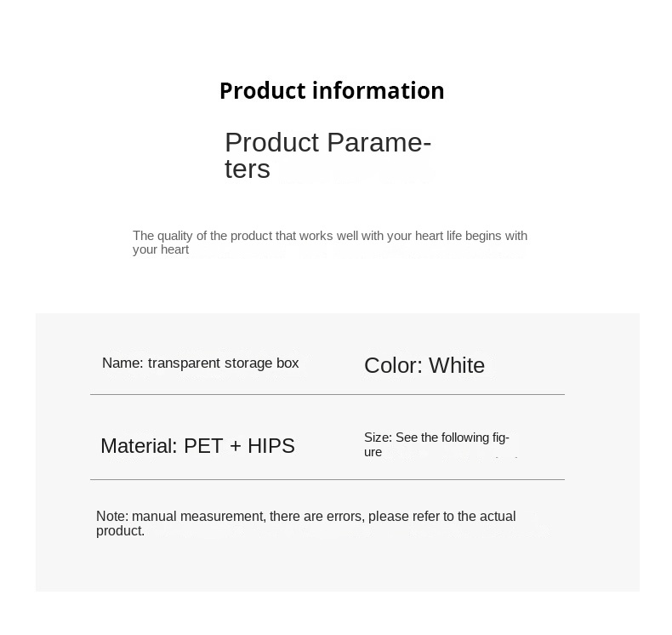
Task: Select the manual measurement note text
Action: (305, 523)
